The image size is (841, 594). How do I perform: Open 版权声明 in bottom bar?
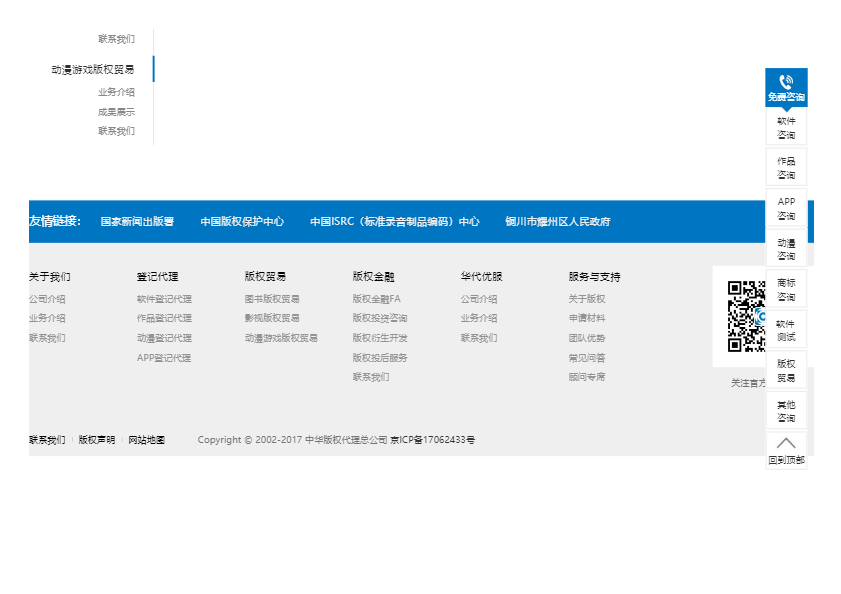(97, 440)
